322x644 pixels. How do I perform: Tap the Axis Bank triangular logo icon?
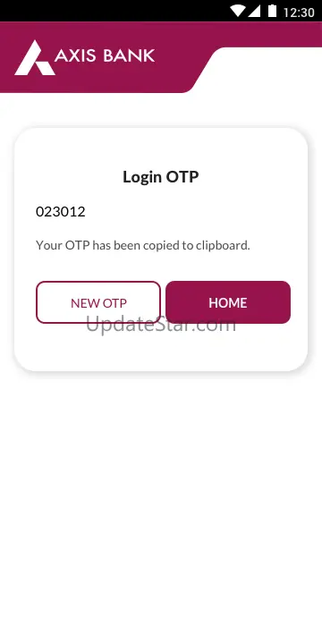pyautogui.click(x=35, y=57)
